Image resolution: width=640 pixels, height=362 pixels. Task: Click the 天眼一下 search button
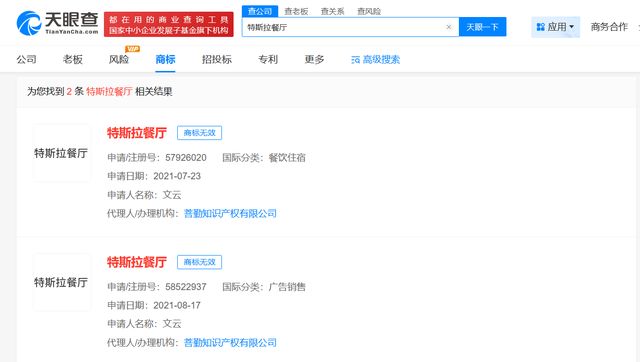[x=482, y=27]
